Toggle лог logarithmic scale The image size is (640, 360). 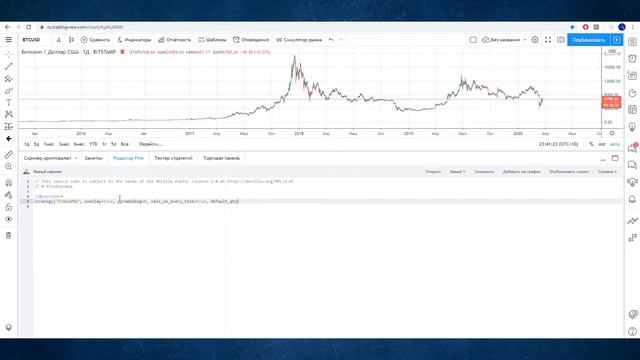click(602, 144)
